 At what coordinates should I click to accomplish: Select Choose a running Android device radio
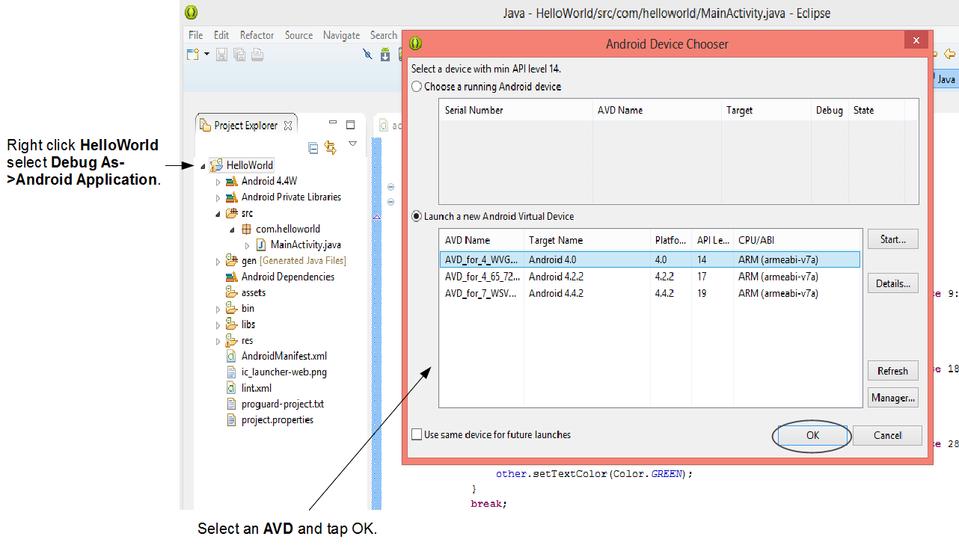pos(417,87)
